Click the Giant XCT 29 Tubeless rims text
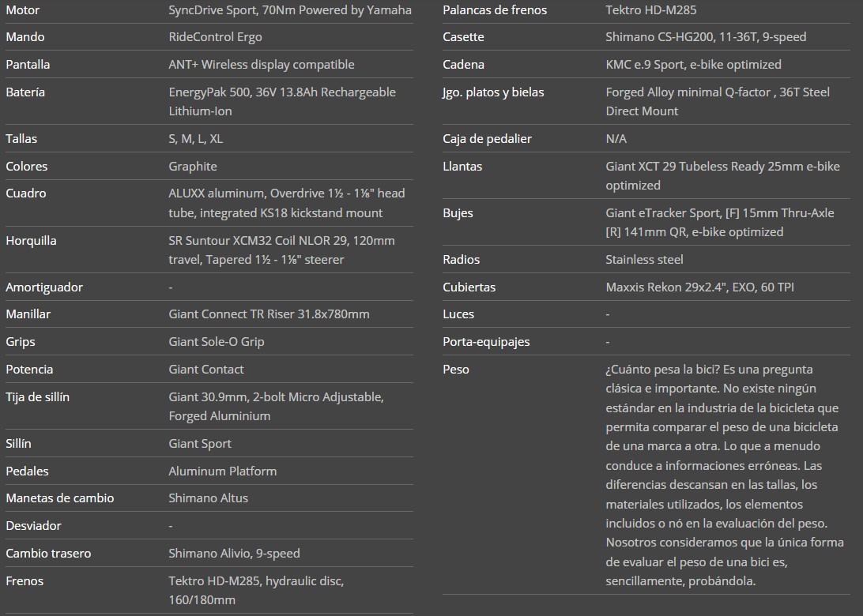 722,175
